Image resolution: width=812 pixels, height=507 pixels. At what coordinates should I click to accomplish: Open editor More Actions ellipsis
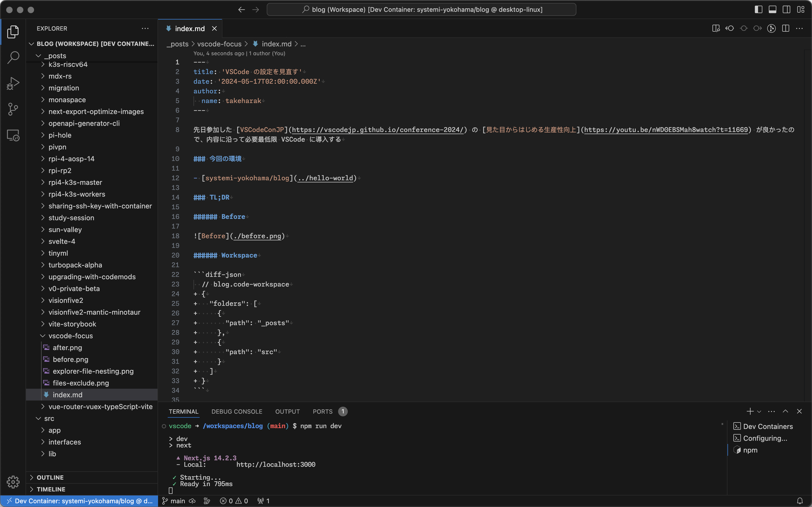[x=800, y=28]
